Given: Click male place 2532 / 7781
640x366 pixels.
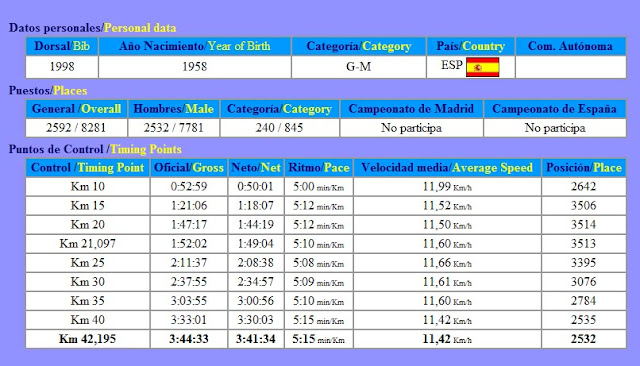Looking at the screenshot, I should click(x=173, y=128).
